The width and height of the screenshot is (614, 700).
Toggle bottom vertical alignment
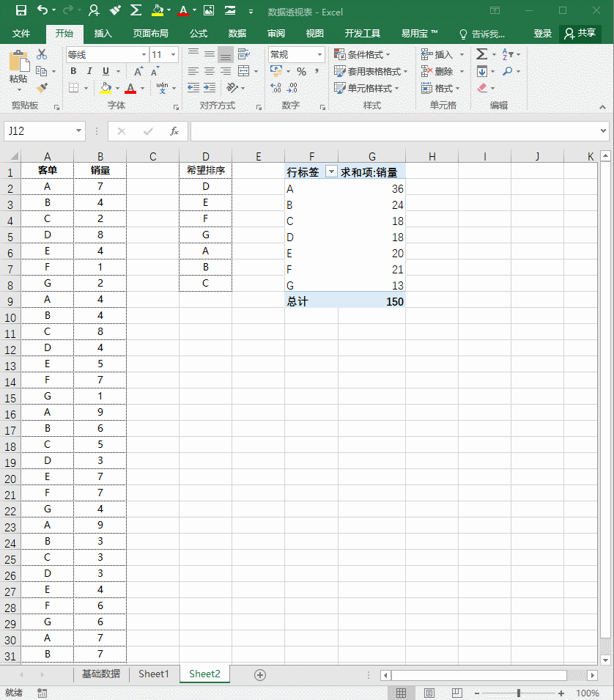click(x=226, y=54)
